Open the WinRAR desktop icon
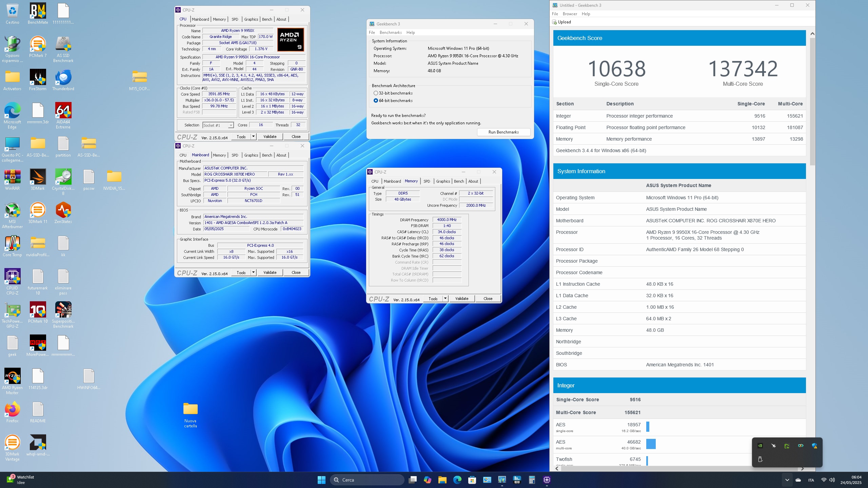This screenshot has width=868, height=488. [12, 180]
